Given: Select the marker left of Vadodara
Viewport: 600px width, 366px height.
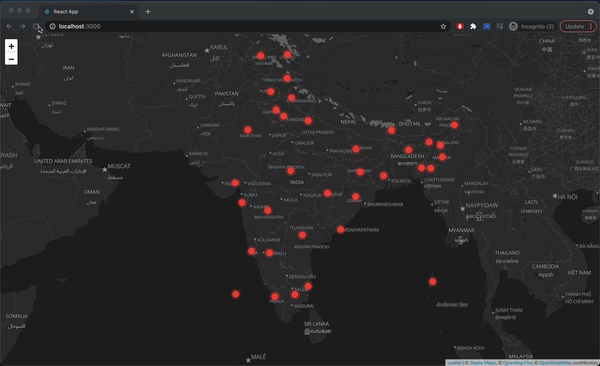Looking at the screenshot, I should coord(235,183).
